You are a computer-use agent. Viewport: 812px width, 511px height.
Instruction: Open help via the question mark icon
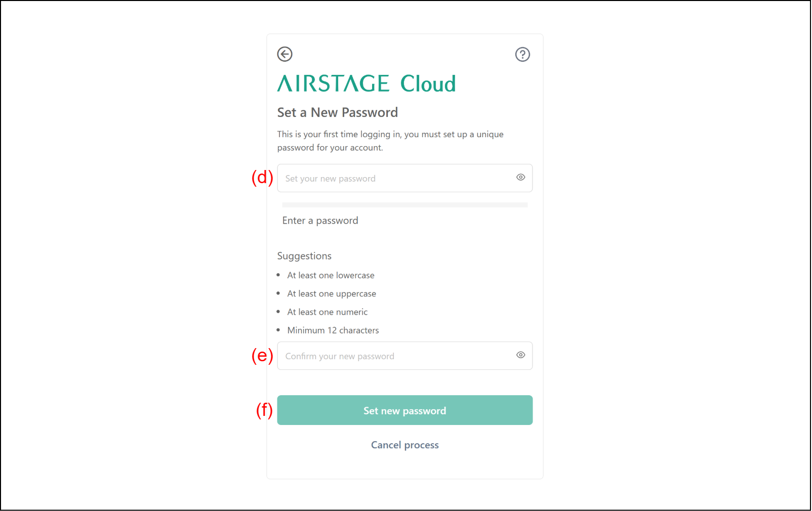[522, 54]
